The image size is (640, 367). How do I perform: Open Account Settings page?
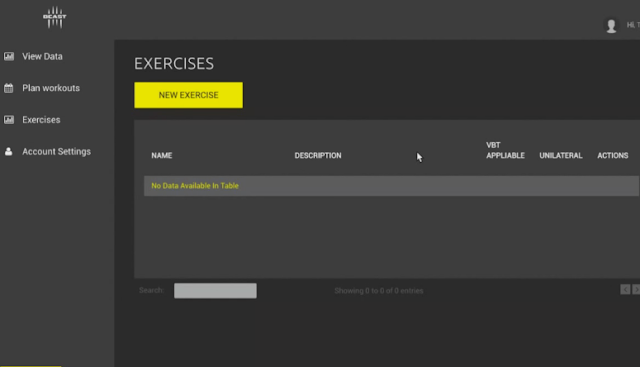click(56, 151)
